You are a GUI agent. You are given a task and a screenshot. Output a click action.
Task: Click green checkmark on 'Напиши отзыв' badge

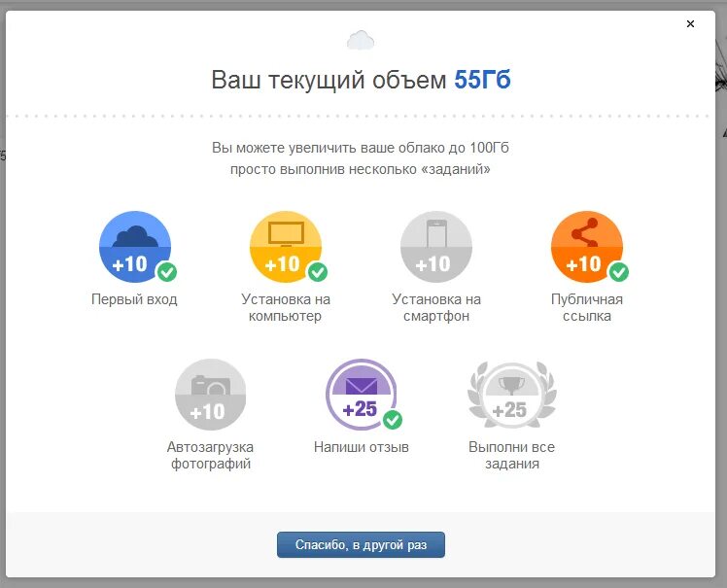tap(393, 420)
